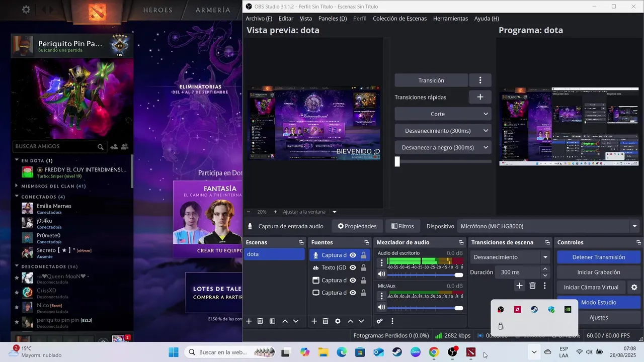Image resolution: width=644 pixels, height=362 pixels.
Task: Mute Mic/Aux speaker
Action: [381, 307]
